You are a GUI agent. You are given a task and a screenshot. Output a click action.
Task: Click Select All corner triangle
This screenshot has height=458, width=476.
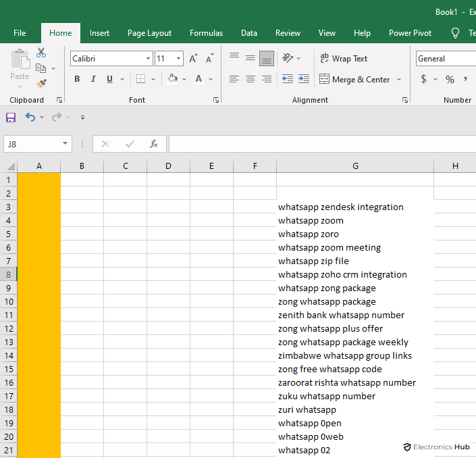[11, 166]
